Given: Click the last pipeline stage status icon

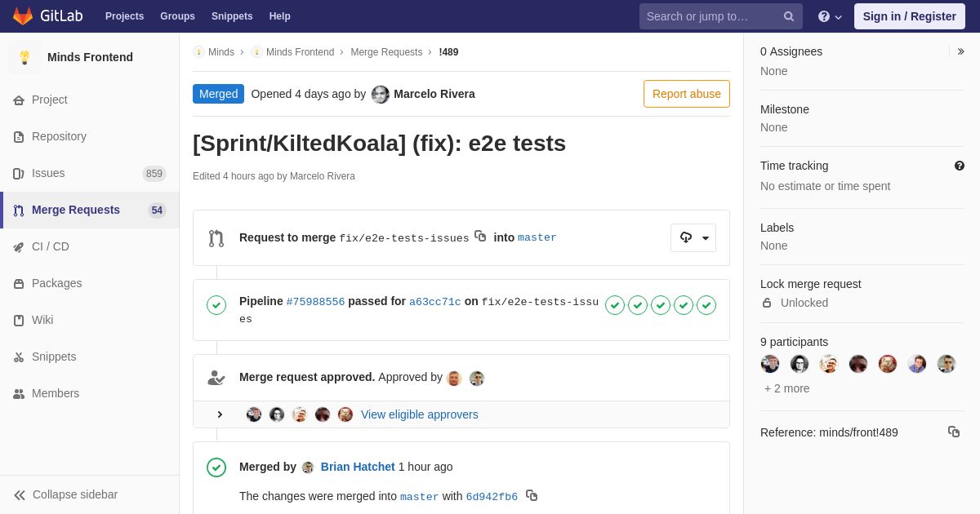Looking at the screenshot, I should coord(706,305).
